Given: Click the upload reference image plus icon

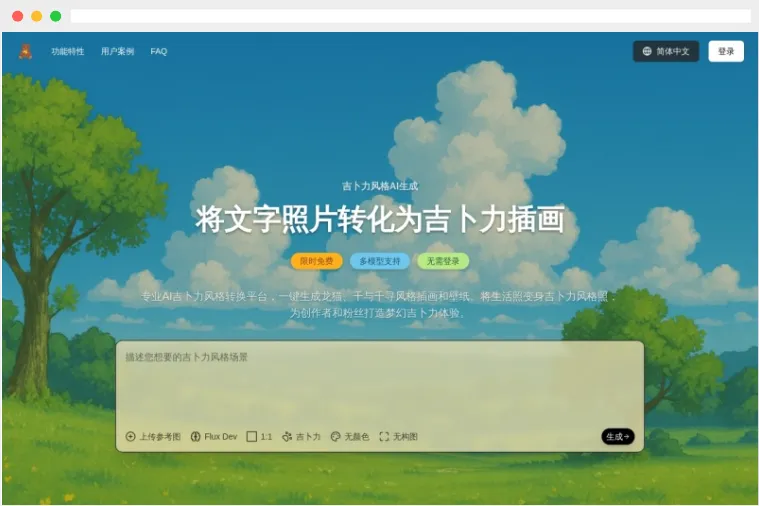Looking at the screenshot, I should tap(131, 437).
